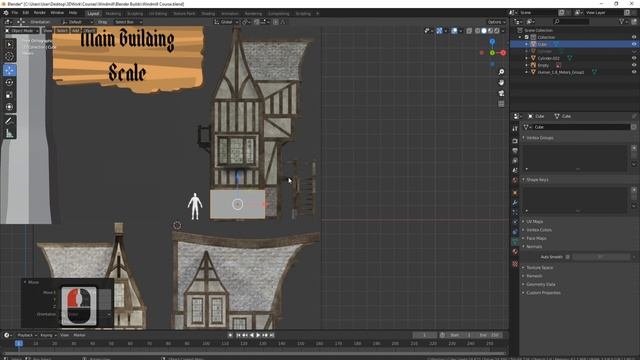Image resolution: width=640 pixels, height=360 pixels.
Task: Switch to material preview shading
Action: (x=490, y=31)
